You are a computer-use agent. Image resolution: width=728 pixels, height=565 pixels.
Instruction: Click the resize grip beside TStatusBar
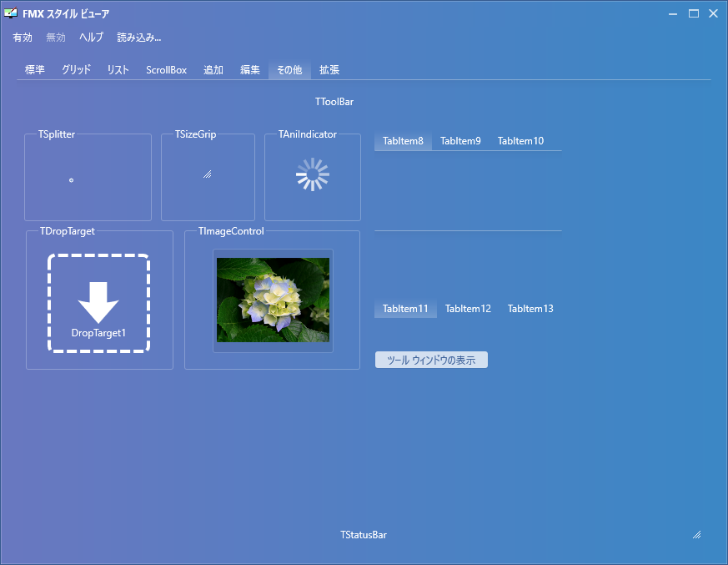698,532
